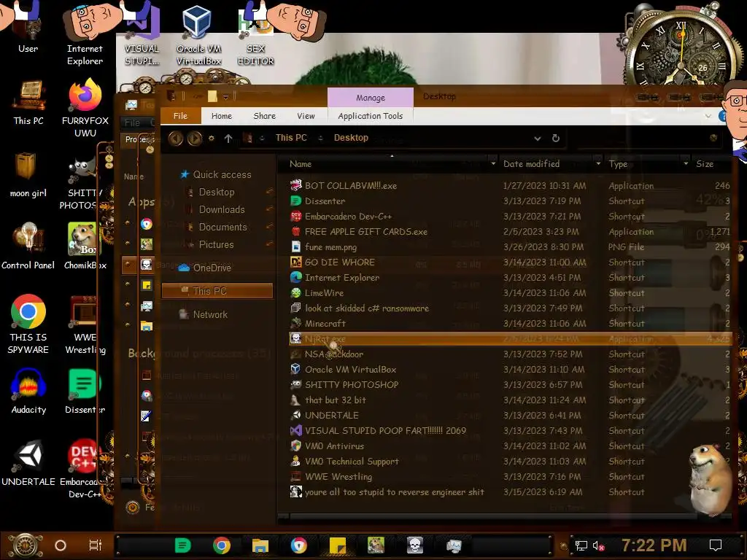Open Application Tools ribbon tab
Screen dimensions: 747x560
(370, 116)
